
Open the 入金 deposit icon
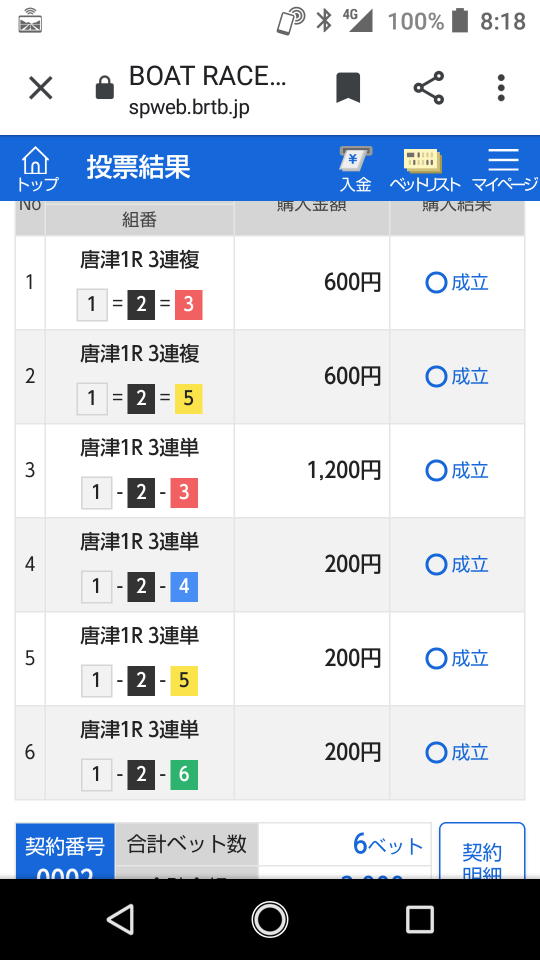click(x=356, y=168)
